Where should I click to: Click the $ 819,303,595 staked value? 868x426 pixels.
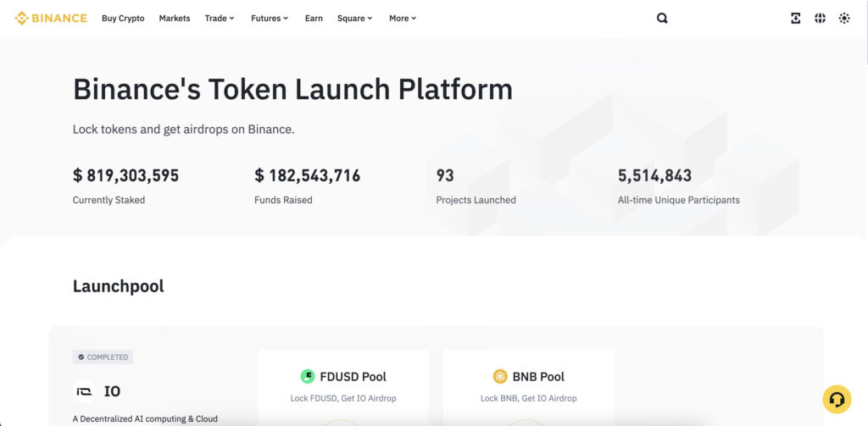[x=125, y=176]
